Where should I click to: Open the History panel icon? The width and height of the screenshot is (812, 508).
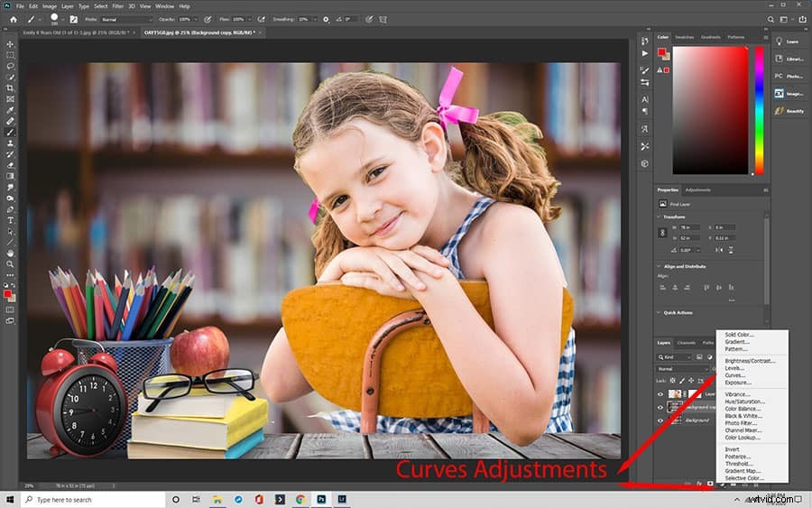(645, 41)
